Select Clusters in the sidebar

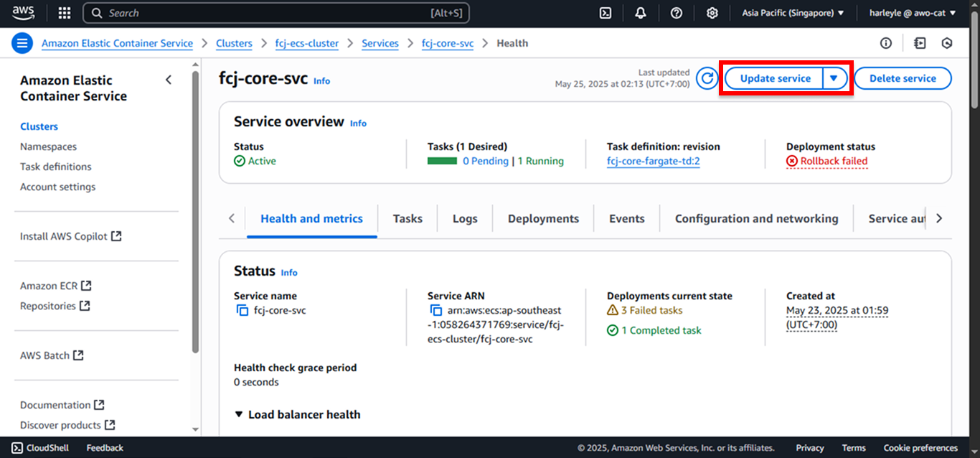pos(39,126)
